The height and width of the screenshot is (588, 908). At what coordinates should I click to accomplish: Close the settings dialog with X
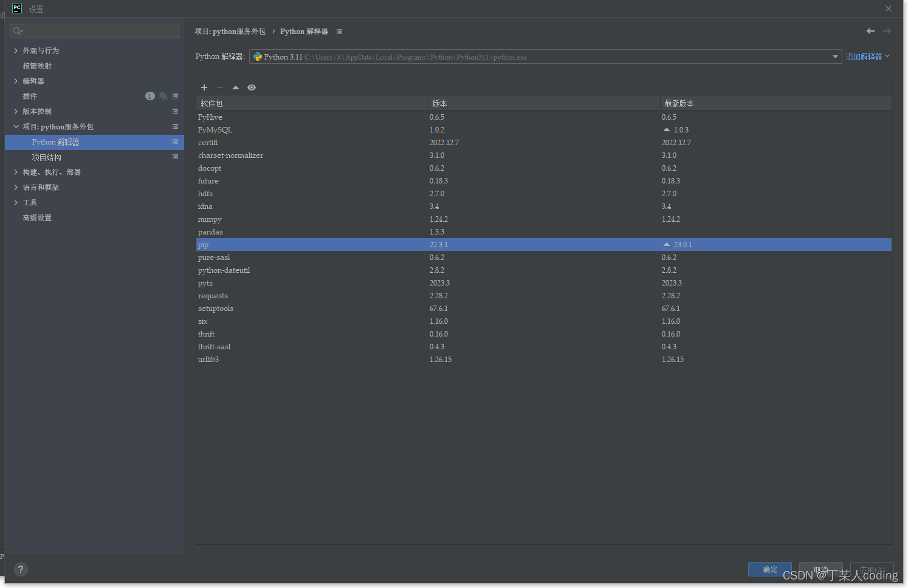click(x=889, y=9)
